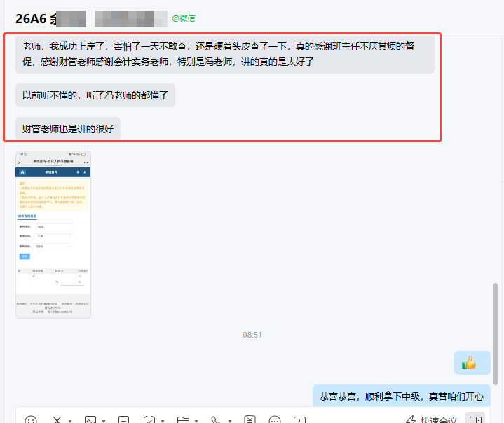This screenshot has width=504, height=423.
Task: Click the yen payment icon
Action: coord(250,420)
